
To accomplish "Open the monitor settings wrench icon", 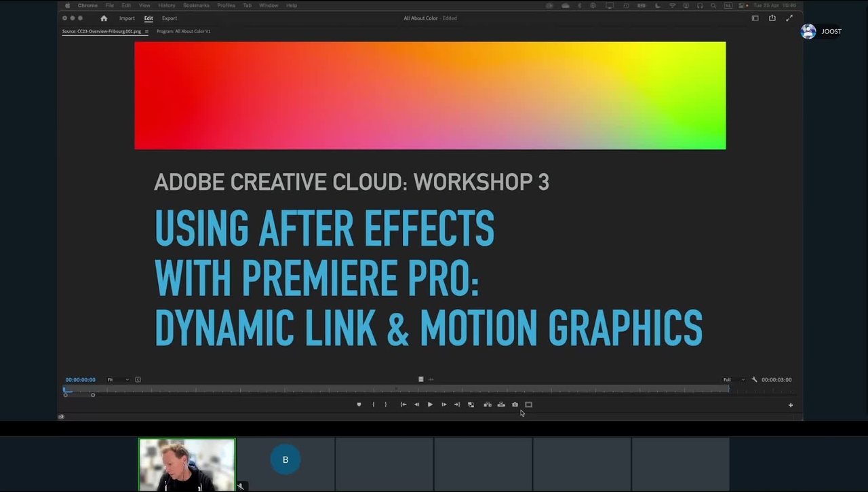I will click(754, 379).
